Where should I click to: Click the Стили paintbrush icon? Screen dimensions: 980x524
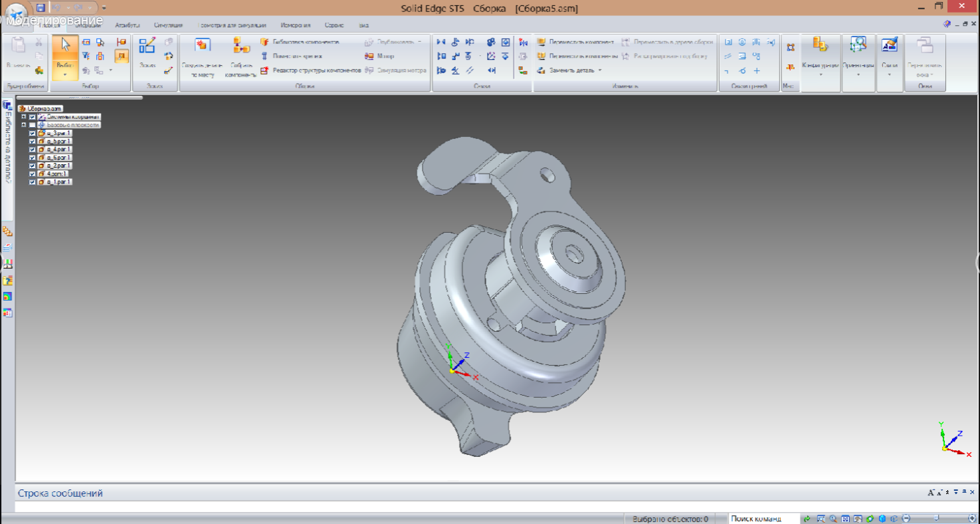[x=889, y=45]
